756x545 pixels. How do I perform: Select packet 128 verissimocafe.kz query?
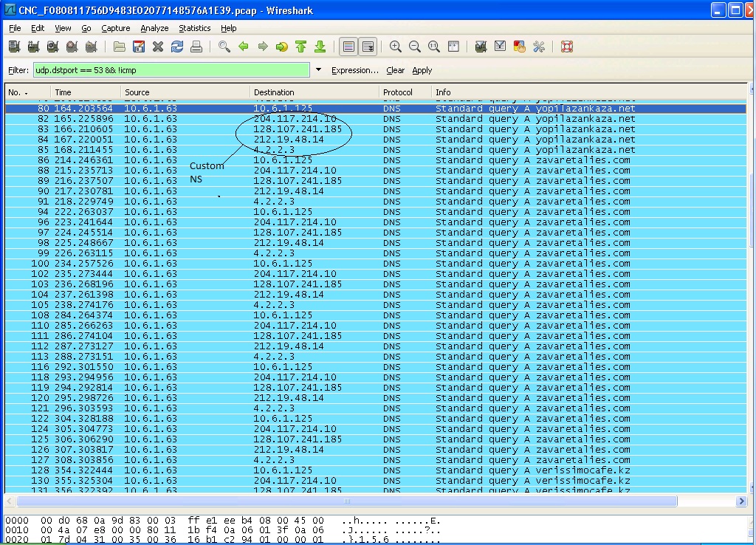pos(376,470)
